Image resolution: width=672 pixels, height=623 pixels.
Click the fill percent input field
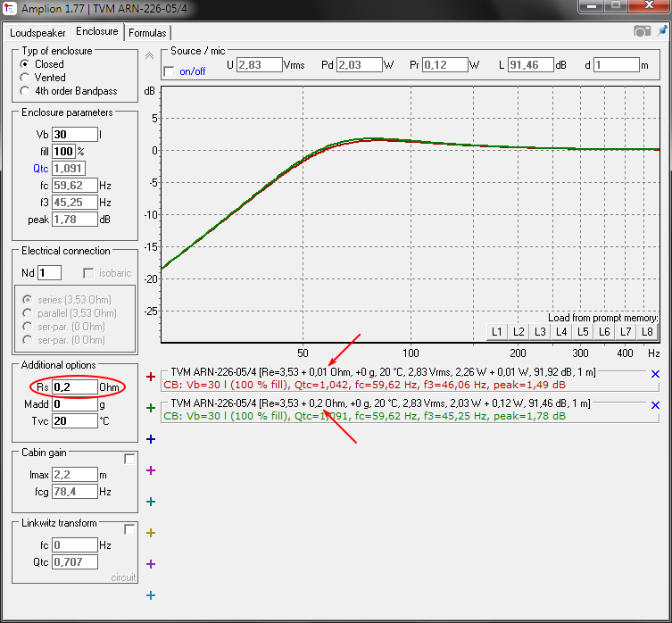(x=63, y=152)
